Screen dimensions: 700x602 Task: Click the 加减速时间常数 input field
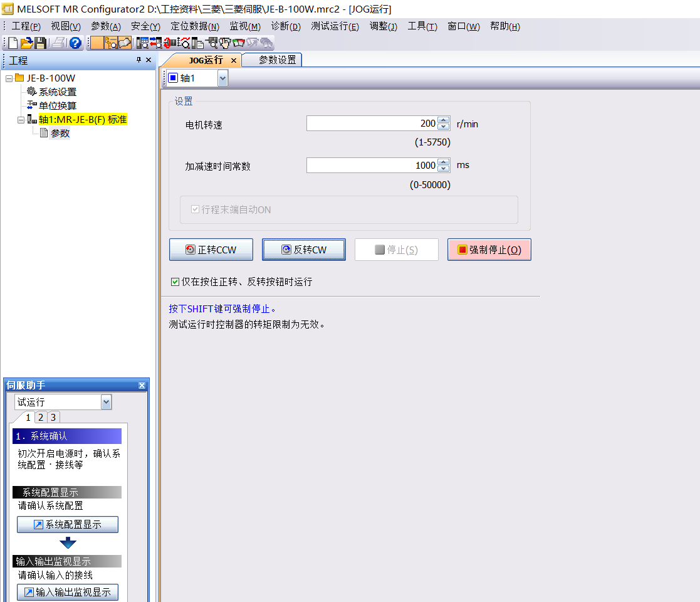[371, 166]
